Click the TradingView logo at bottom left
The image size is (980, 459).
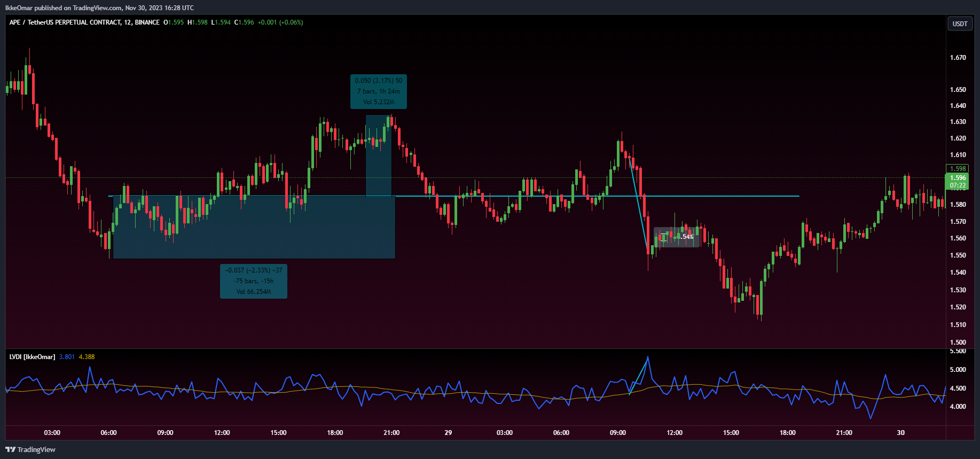(31, 449)
